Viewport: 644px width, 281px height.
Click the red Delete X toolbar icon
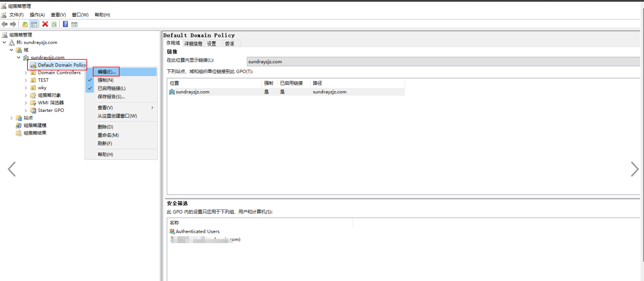45,24
